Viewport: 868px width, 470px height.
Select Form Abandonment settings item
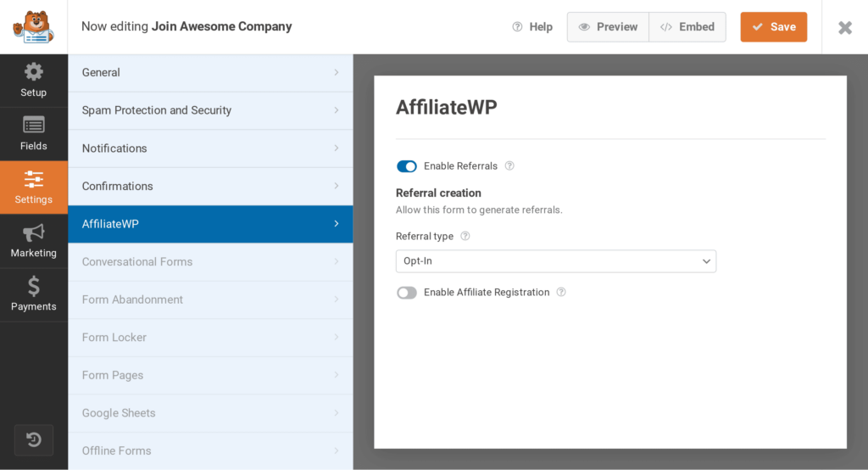coord(210,299)
